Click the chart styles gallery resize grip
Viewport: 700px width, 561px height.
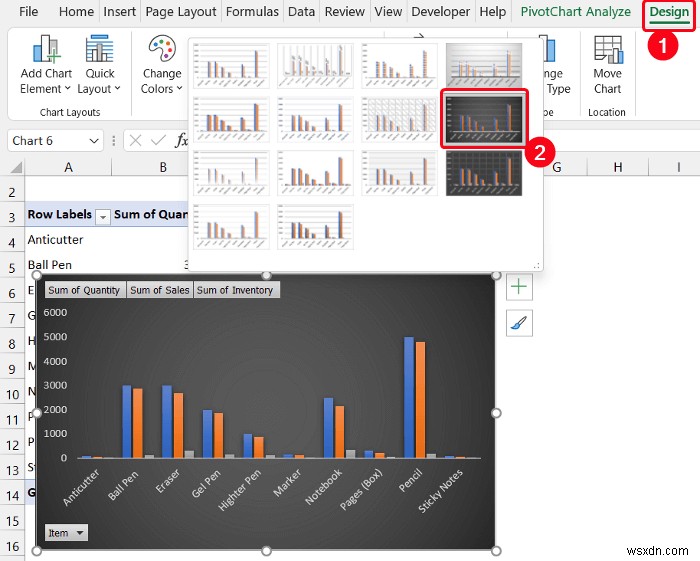[537, 266]
